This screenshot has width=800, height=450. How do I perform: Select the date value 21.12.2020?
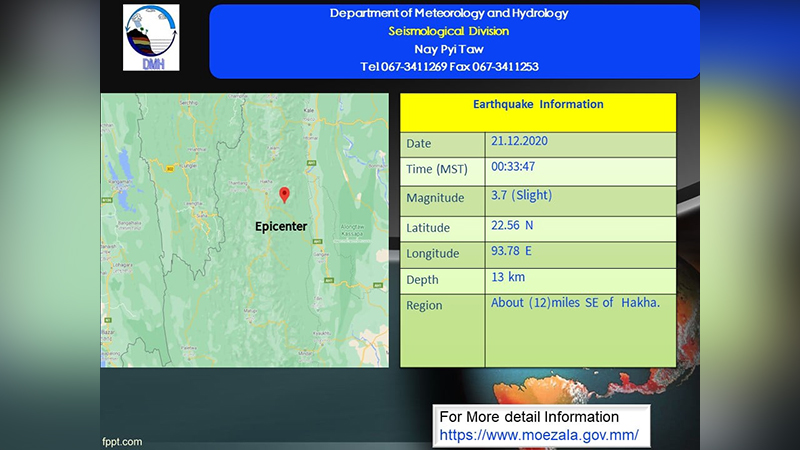tap(519, 141)
